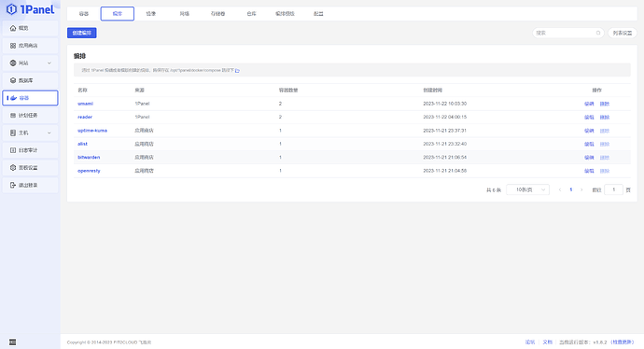Viewport: 644px width, 349px height.
Task: Collapse sidebar with hamburger icon
Action: (x=13, y=342)
